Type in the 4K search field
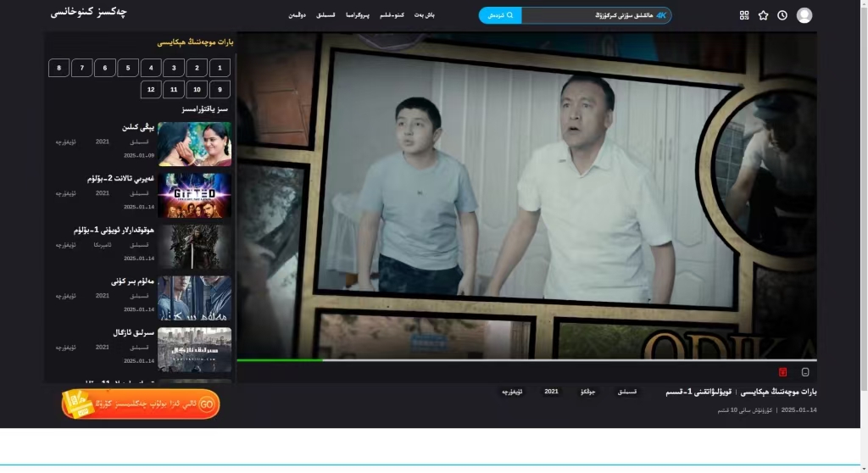Viewport: 868px width, 473px height. [x=593, y=15]
